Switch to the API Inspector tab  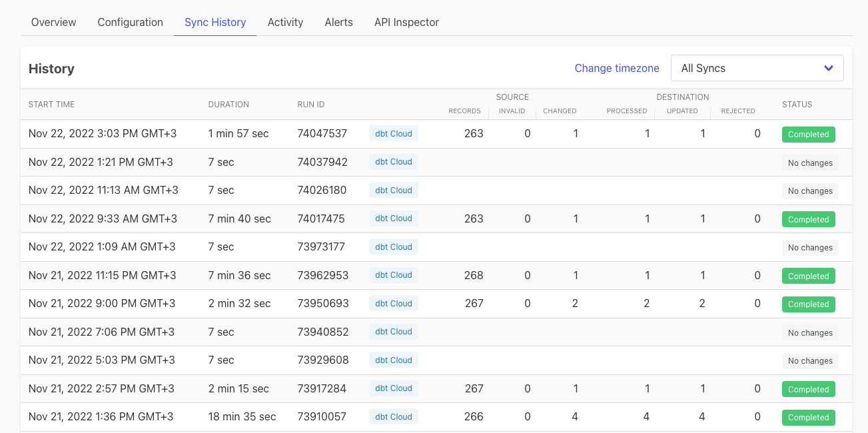(x=407, y=22)
